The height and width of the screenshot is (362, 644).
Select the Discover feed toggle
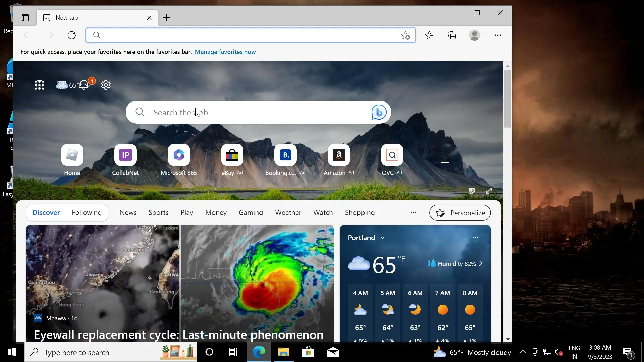[x=46, y=213]
